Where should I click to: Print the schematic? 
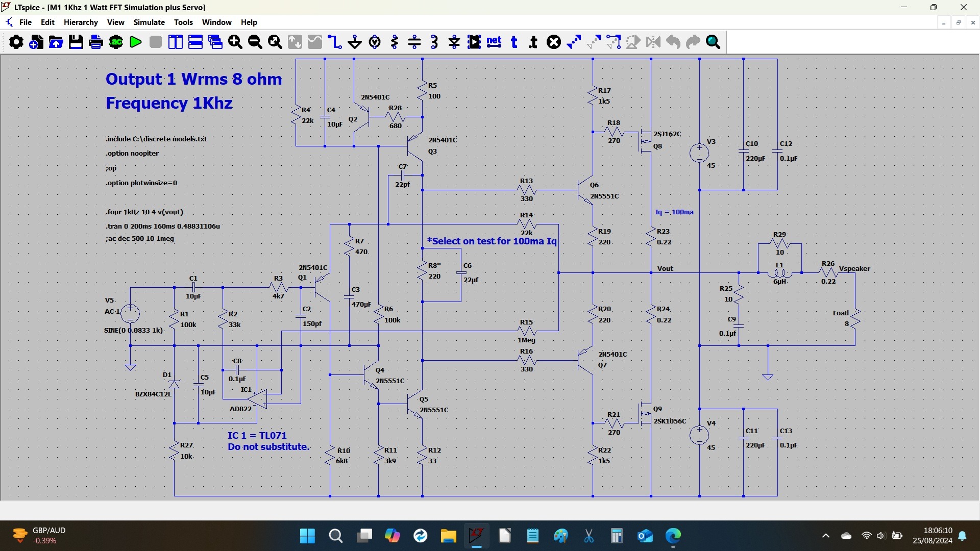(95, 42)
